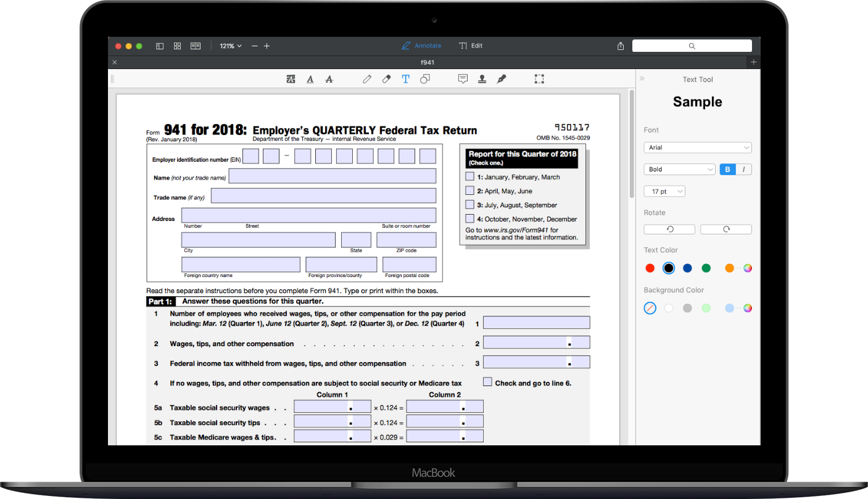Open custom text color picker wheel
Viewport: 868px width, 499px height.
point(748,268)
